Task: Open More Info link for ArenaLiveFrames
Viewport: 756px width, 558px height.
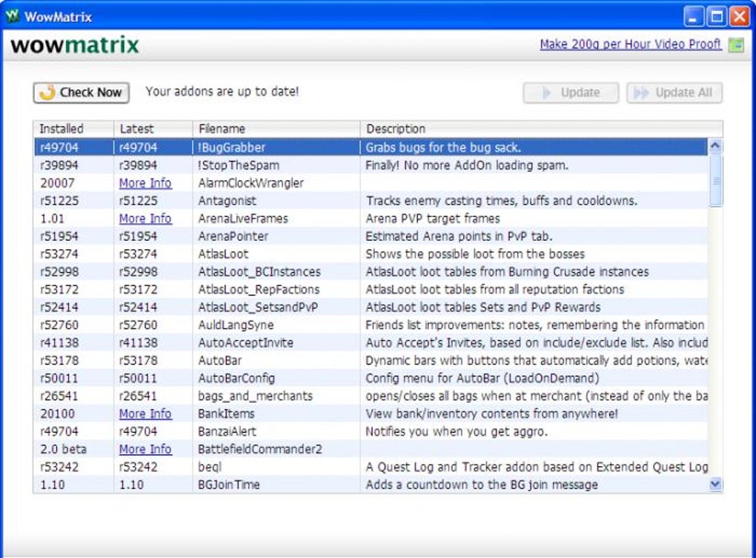Action: (x=145, y=219)
